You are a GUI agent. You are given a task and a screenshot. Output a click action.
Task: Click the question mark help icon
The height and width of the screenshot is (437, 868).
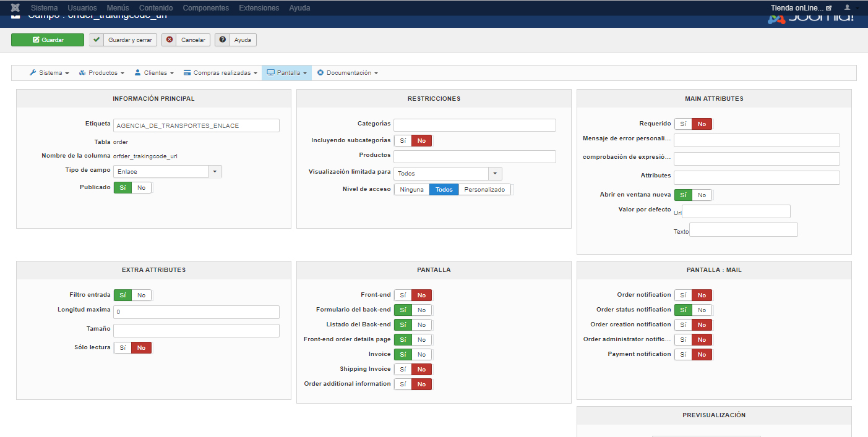(223, 40)
